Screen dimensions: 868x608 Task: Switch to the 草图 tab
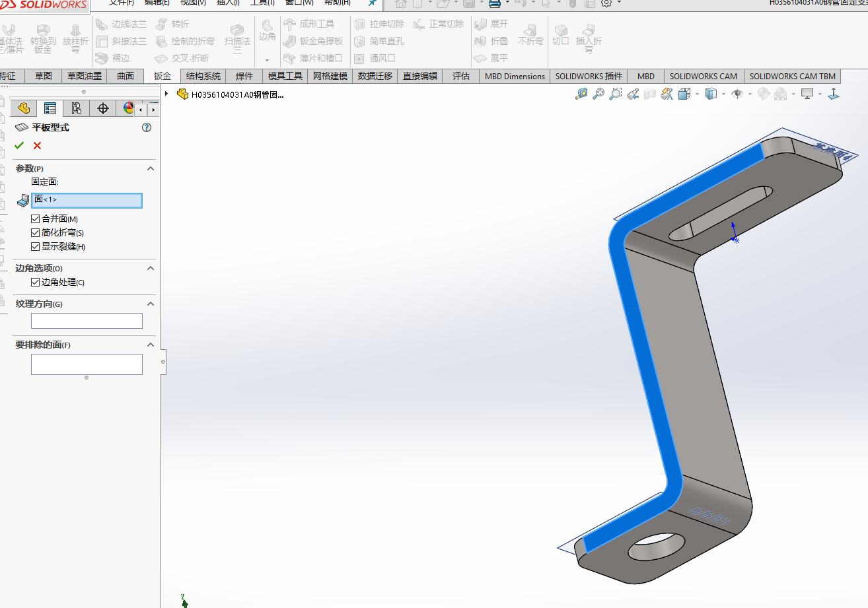[44, 76]
